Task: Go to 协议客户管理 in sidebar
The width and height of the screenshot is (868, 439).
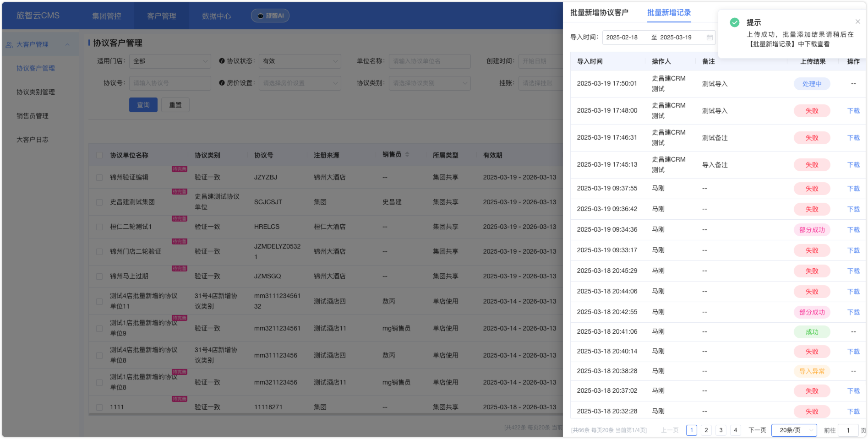Action: (36, 68)
